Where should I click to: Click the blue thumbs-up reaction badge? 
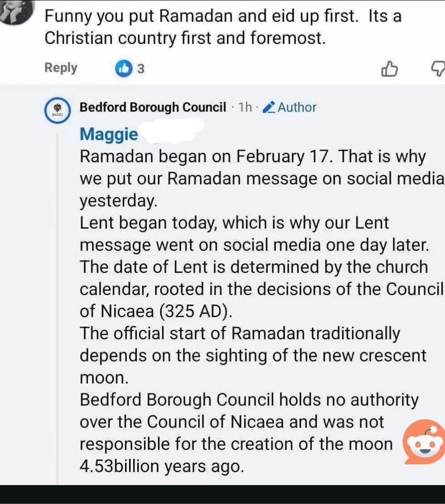(123, 69)
